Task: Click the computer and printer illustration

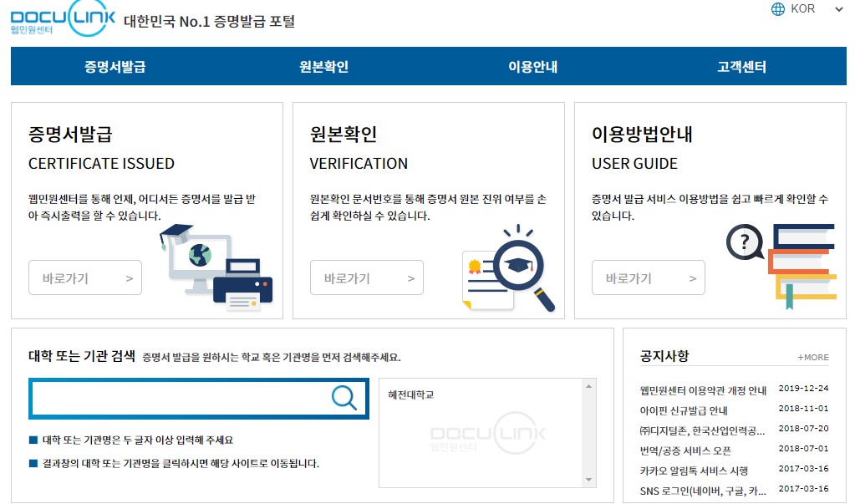Action: 216,267
